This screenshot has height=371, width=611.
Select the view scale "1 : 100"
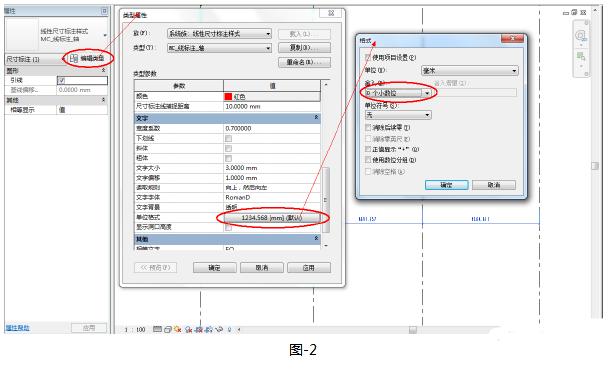(135, 330)
